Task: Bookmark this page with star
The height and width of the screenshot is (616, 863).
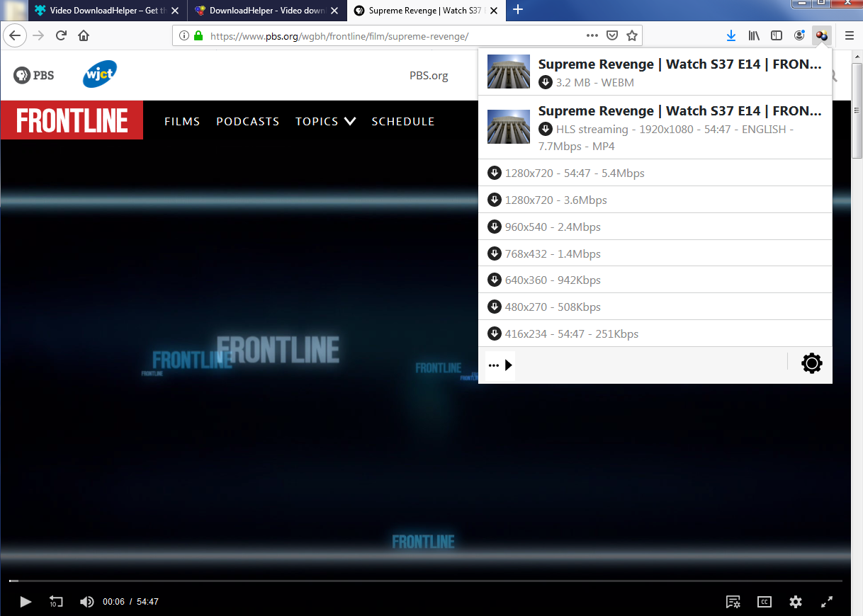Action: click(632, 35)
